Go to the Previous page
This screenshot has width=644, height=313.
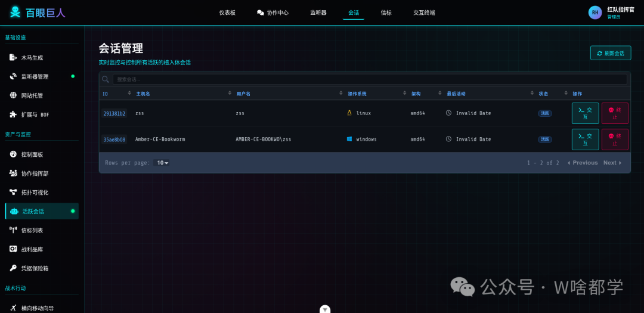pos(583,163)
